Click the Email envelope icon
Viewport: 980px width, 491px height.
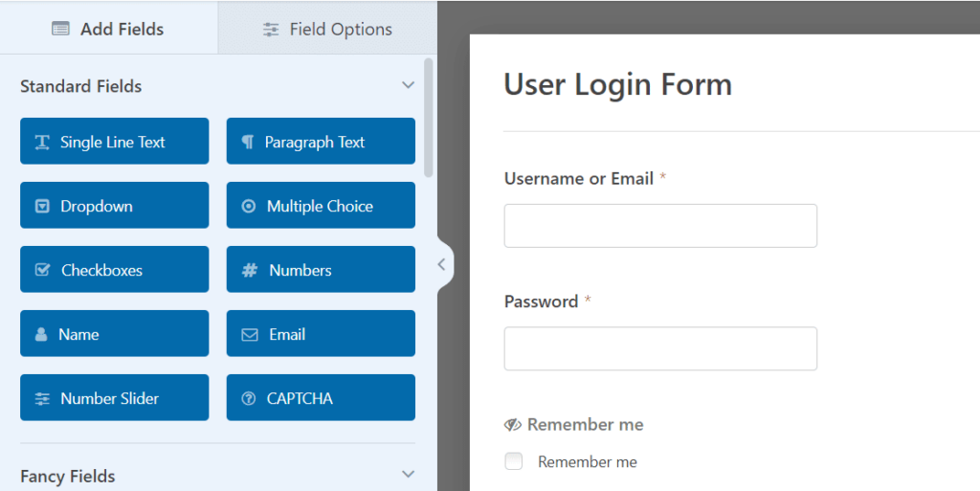coord(250,335)
